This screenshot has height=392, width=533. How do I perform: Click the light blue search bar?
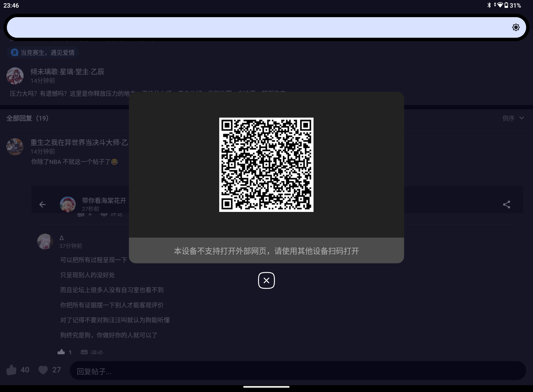coord(266,27)
